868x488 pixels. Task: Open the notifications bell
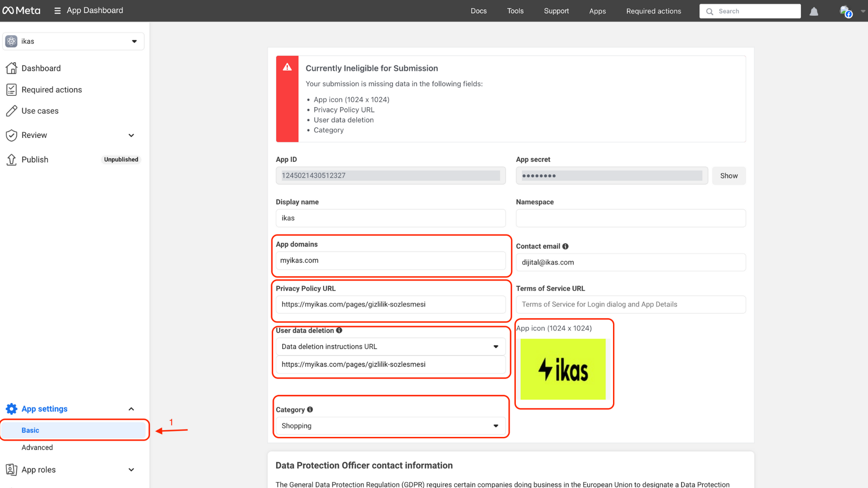point(814,11)
